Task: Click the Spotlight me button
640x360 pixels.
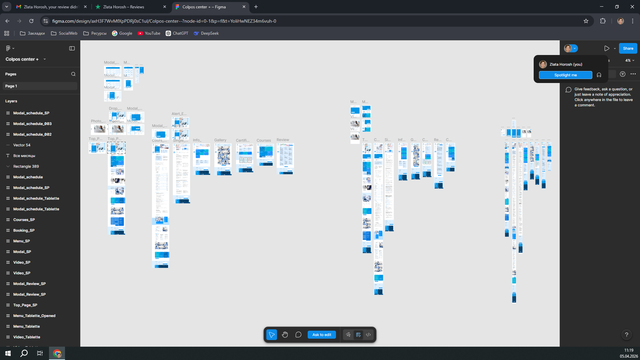Action: (565, 75)
